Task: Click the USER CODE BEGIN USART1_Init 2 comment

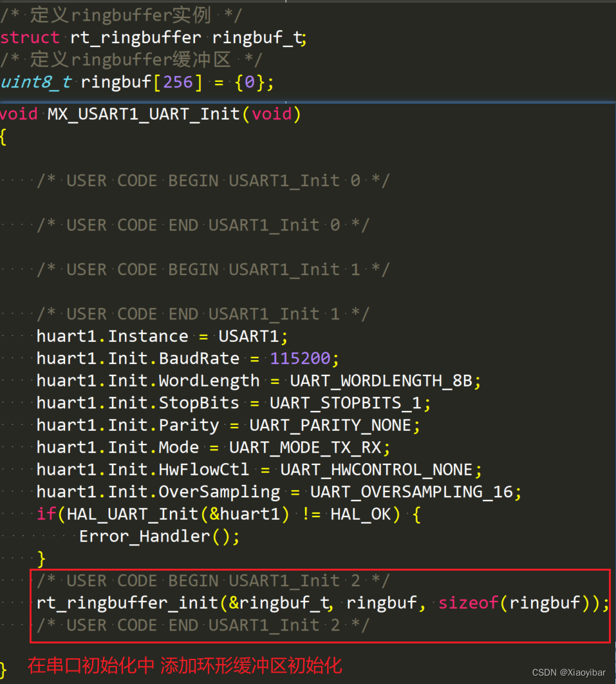Action: pyautogui.click(x=212, y=580)
